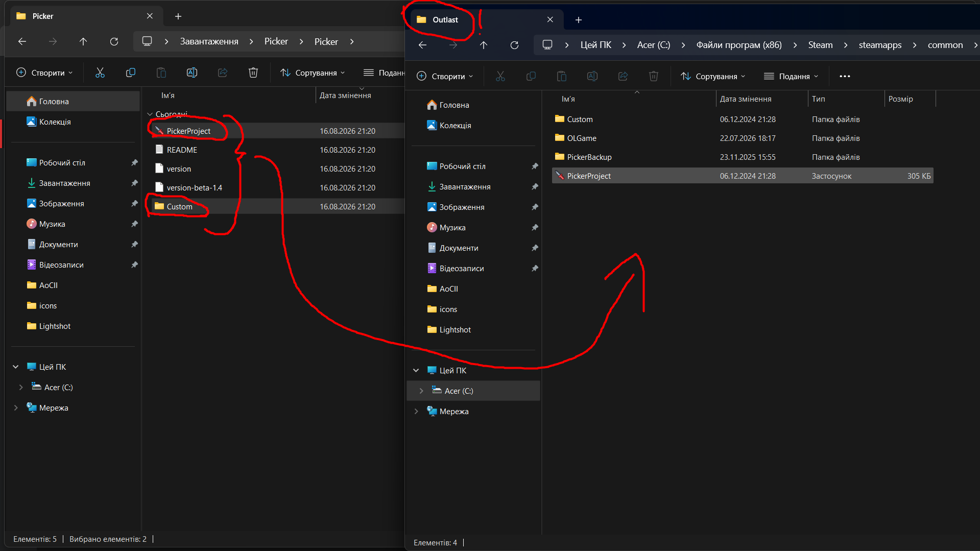
Task: Click Delete trash icon in Outlast window
Action: (x=654, y=76)
